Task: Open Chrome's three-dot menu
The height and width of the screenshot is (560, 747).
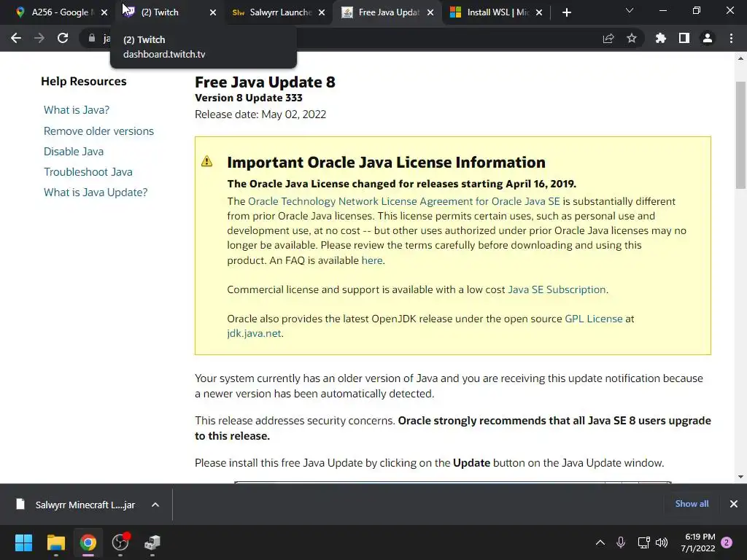Action: 731,38
